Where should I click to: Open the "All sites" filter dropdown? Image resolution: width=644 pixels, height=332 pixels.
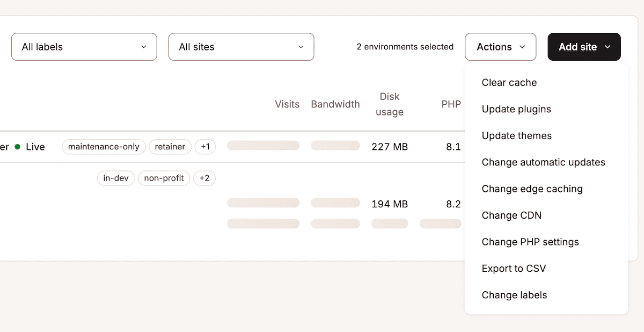pos(241,47)
